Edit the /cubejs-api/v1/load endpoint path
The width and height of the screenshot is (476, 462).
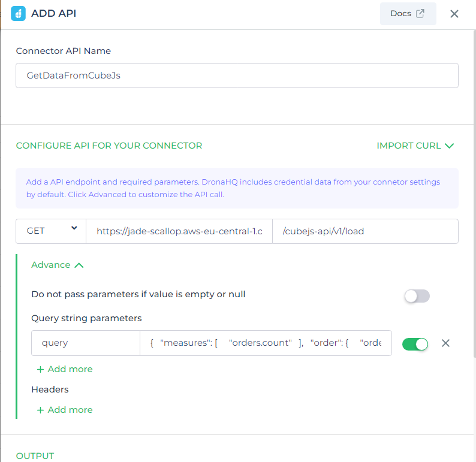click(364, 231)
